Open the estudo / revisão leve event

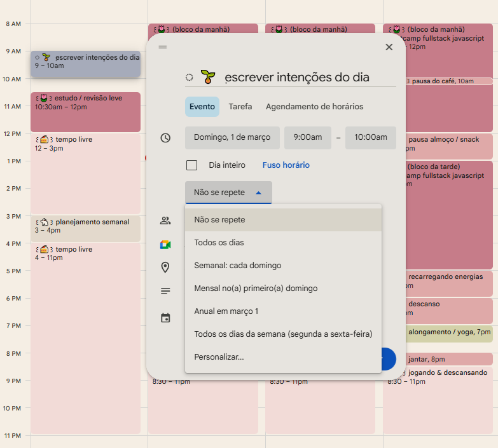coord(85,112)
